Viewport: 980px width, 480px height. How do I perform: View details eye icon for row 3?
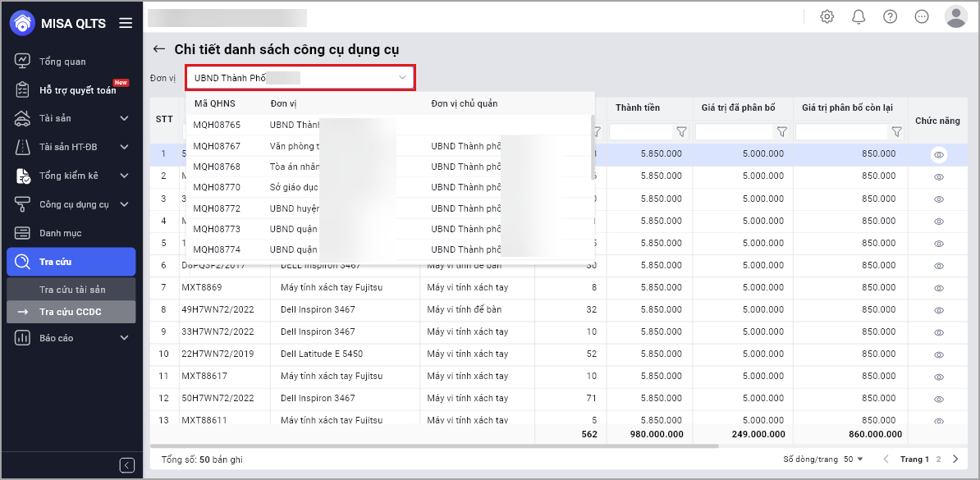pos(939,199)
